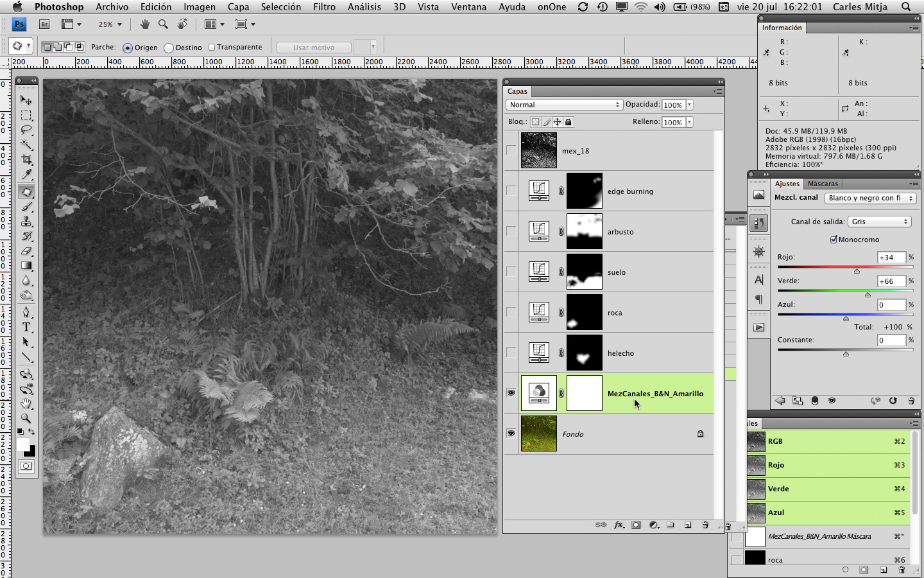Select the Verde channel row
The image size is (924, 578).
[828, 489]
